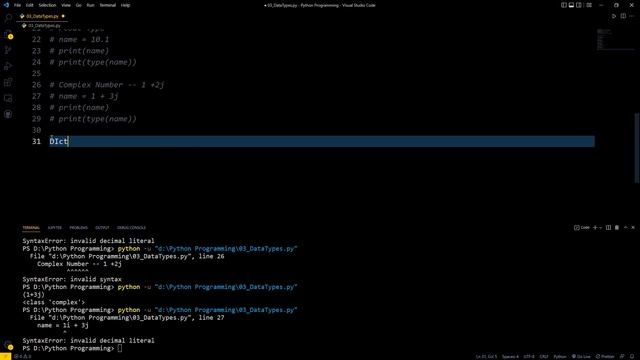
Task: Toggle the secondary side bar layout icon
Action: 579,5
